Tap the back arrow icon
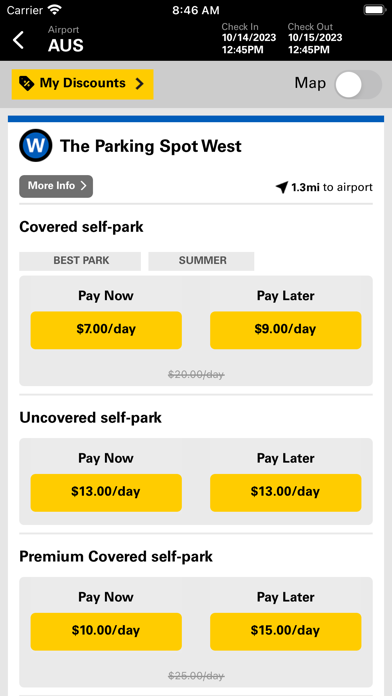The width and height of the screenshot is (392, 696). tap(18, 40)
